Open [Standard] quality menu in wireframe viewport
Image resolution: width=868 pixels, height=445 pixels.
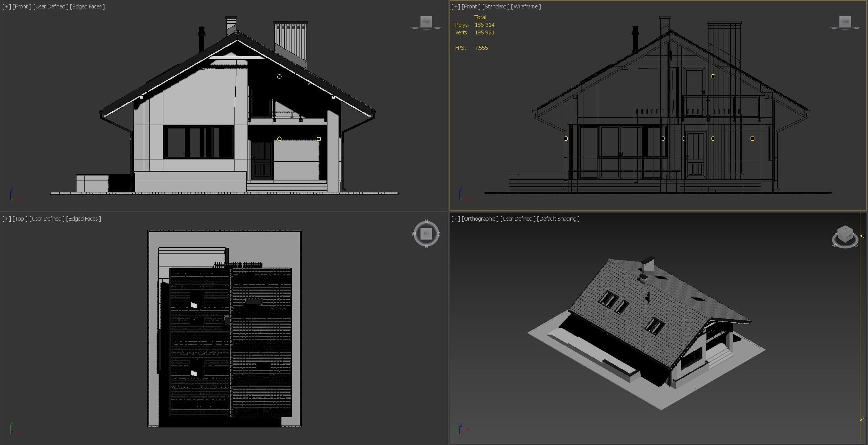coord(496,6)
